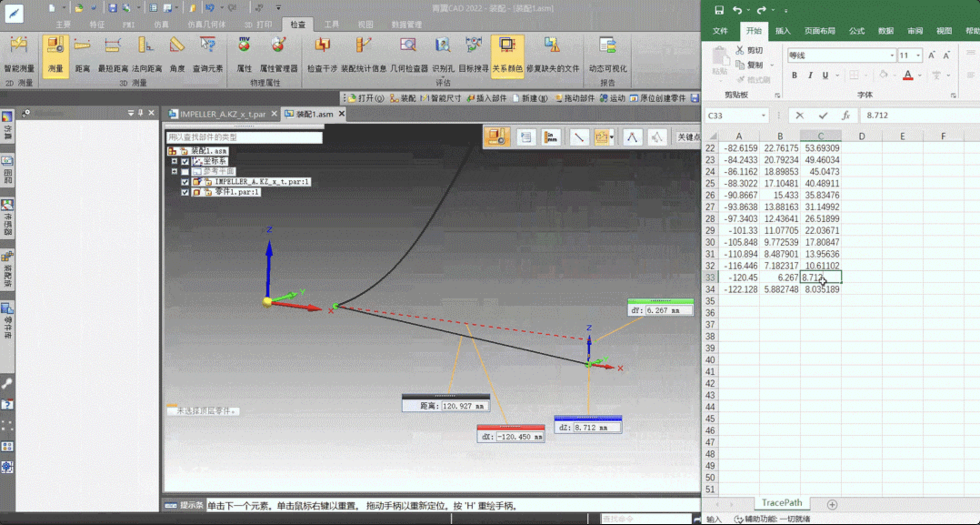Open Quick Access Toolbar customize dropdown in Excel

[786, 10]
